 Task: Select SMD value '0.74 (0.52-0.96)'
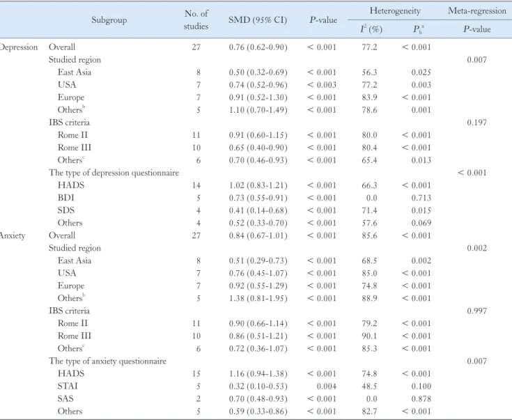click(x=258, y=85)
